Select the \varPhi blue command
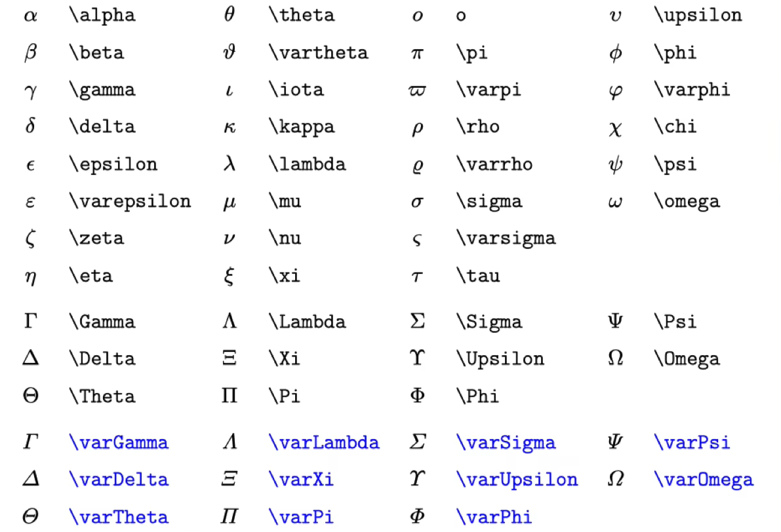Image resolution: width=781 pixels, height=532 pixels. click(x=494, y=517)
